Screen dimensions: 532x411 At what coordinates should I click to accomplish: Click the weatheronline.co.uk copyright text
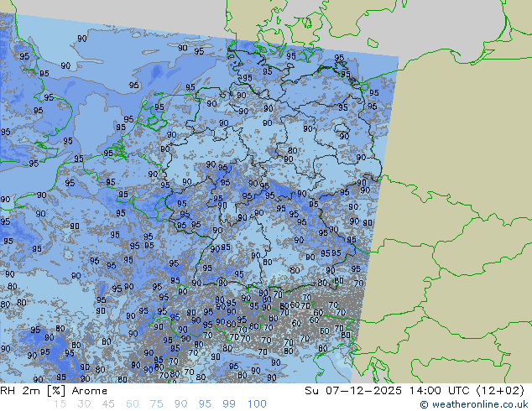click(x=474, y=404)
